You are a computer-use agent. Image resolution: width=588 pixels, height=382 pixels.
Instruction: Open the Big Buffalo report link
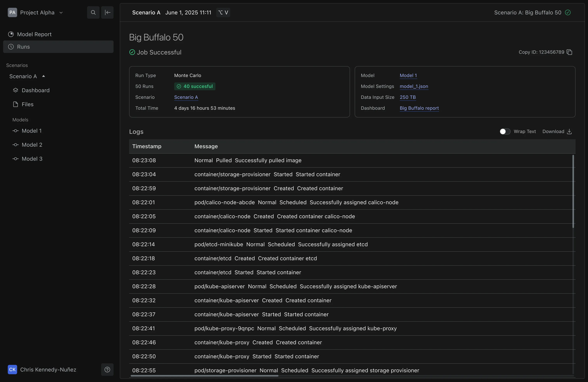pyautogui.click(x=419, y=108)
